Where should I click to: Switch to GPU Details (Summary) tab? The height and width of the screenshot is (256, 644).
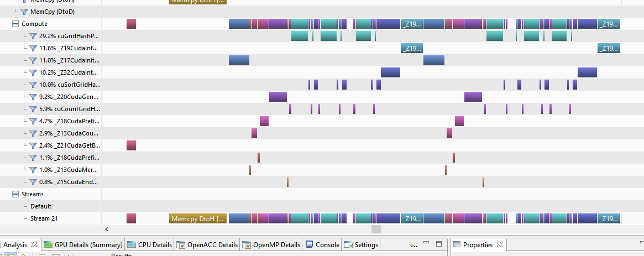coord(83,244)
